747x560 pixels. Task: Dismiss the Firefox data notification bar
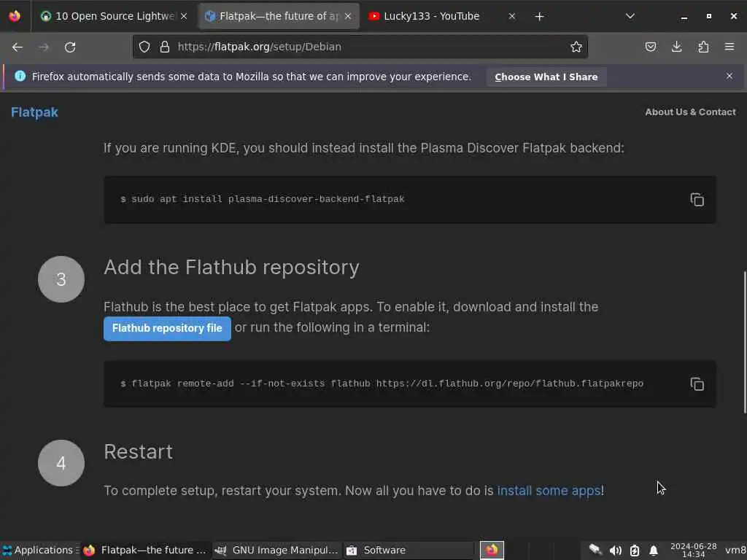pos(729,76)
